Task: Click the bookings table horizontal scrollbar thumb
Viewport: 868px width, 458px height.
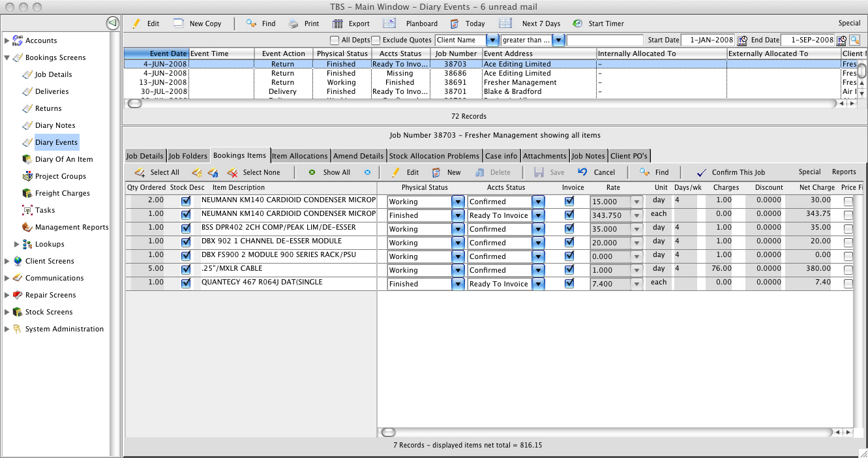Action: tap(389, 432)
